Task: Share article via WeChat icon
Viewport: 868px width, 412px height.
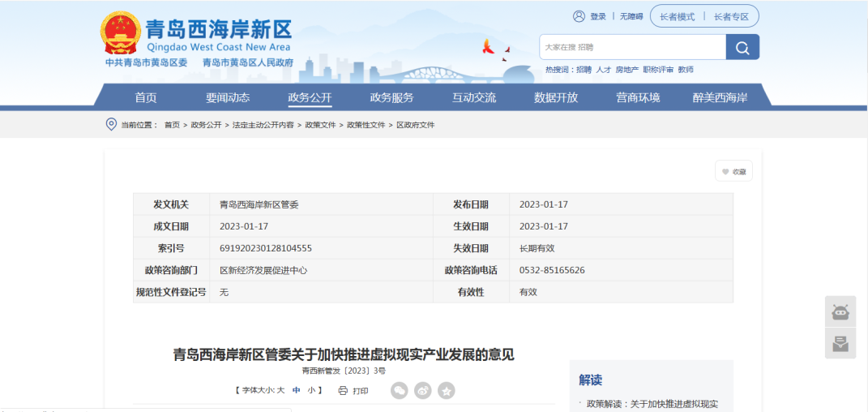Action: click(x=400, y=391)
